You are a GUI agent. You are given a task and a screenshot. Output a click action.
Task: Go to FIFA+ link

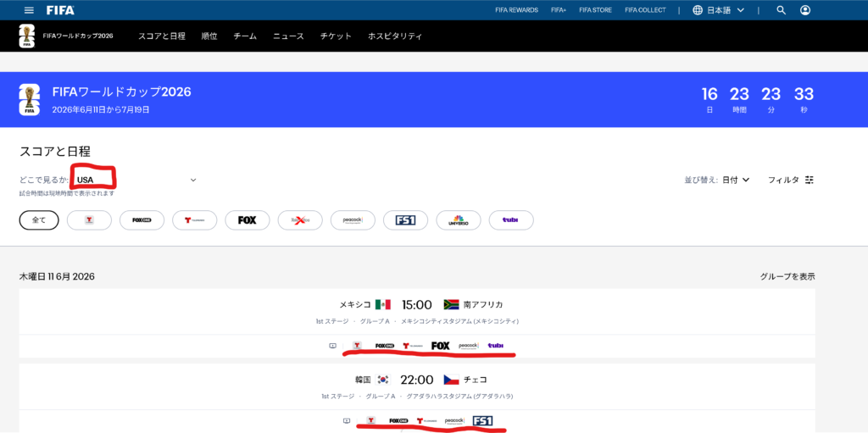(x=559, y=10)
